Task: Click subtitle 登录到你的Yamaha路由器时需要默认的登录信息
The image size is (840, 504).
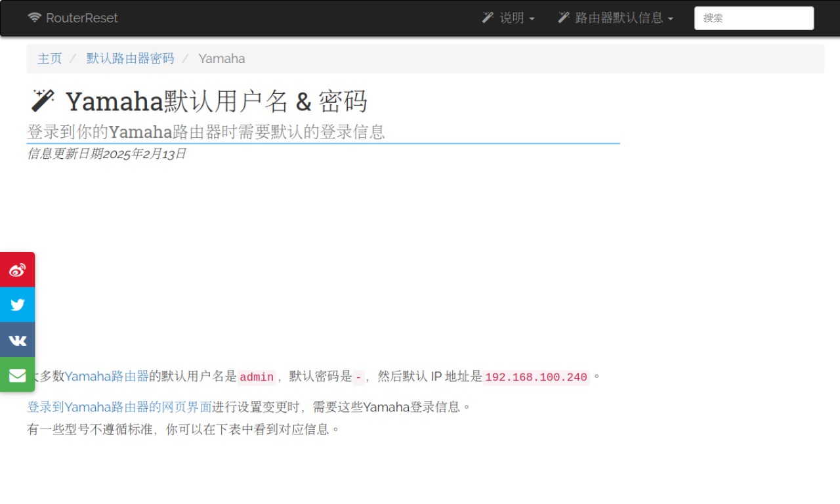Action: click(206, 132)
